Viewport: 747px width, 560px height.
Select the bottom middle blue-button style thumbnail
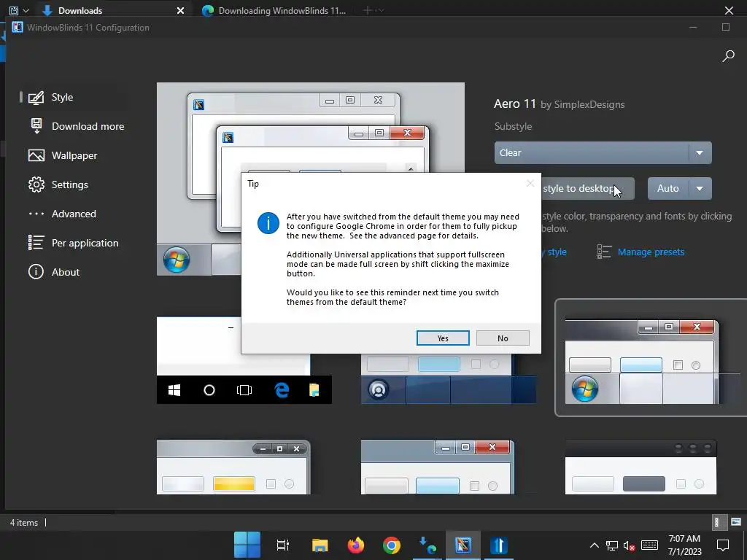[438, 467]
